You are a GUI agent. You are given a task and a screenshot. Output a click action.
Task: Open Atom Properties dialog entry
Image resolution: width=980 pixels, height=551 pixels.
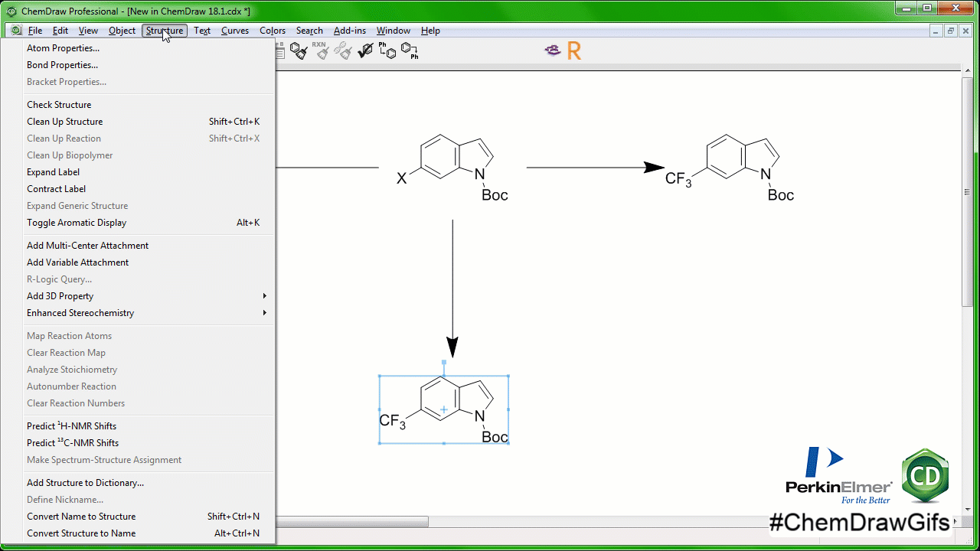pyautogui.click(x=63, y=48)
